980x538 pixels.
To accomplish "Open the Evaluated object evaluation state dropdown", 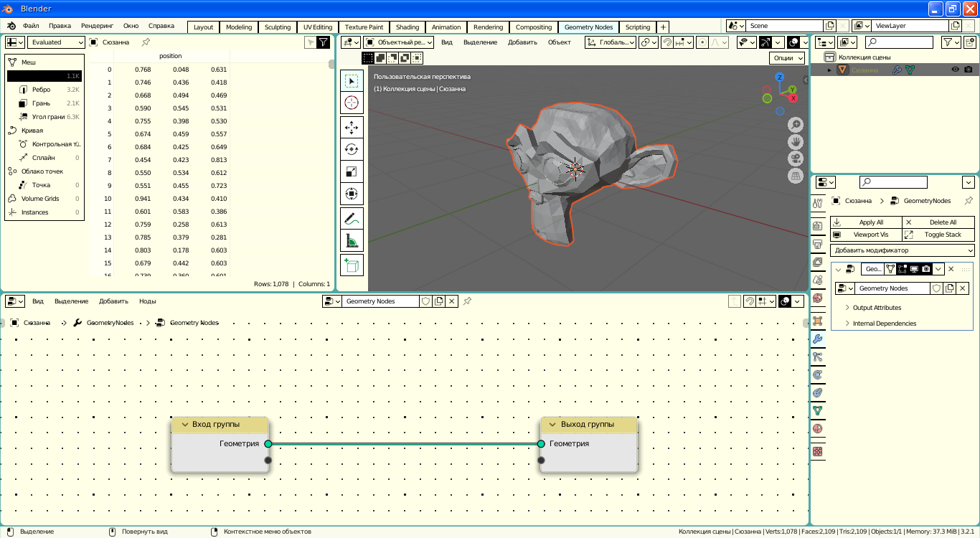I will [56, 42].
